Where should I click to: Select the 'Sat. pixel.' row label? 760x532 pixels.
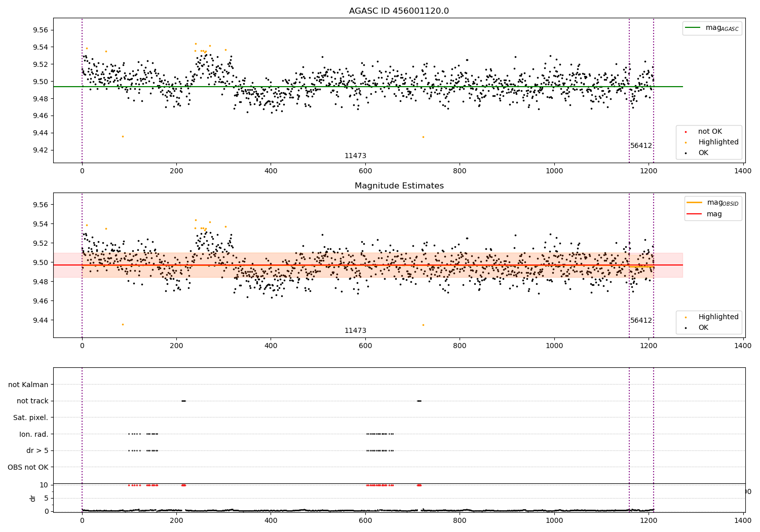tap(31, 418)
